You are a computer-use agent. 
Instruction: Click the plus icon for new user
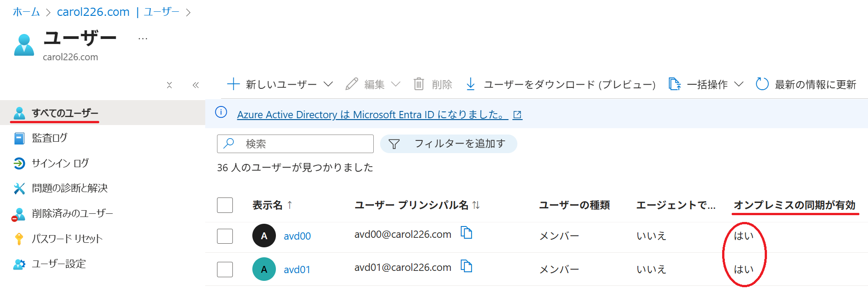click(x=233, y=84)
